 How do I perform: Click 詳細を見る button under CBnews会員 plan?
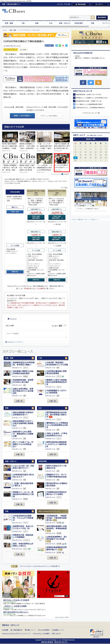tap(15, 272)
